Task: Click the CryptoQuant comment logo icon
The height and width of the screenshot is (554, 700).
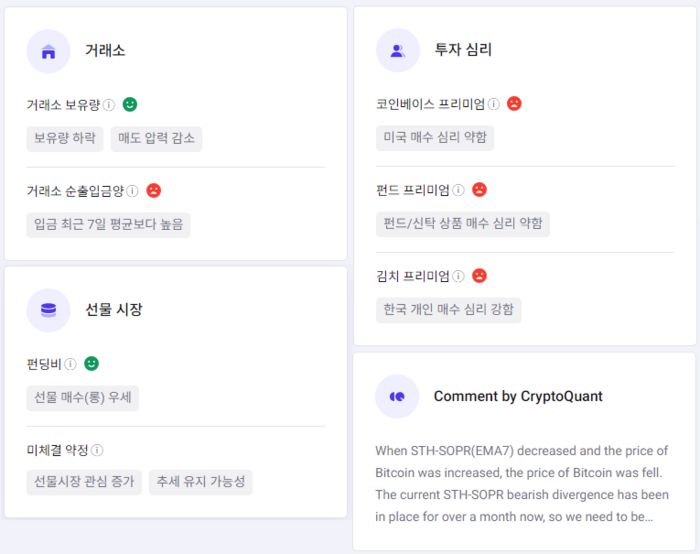Action: point(397,396)
